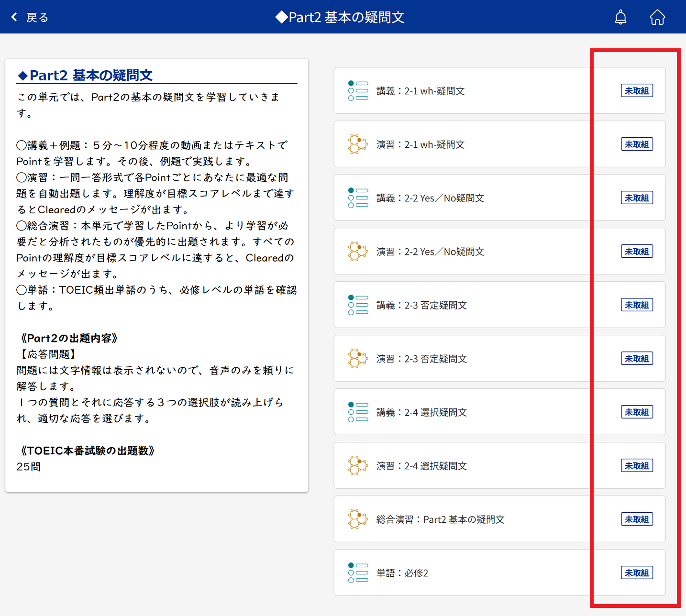Click hexagon icon beside 総合演習 Part2
The image size is (686, 616).
coord(358,519)
